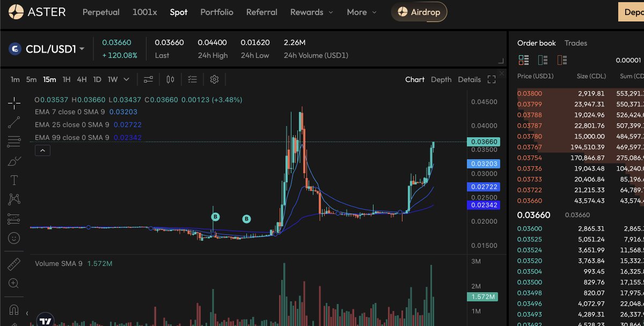Screen dimensions: 644x326
Task: Click the first B buy marker on chart
Action: tap(215, 217)
